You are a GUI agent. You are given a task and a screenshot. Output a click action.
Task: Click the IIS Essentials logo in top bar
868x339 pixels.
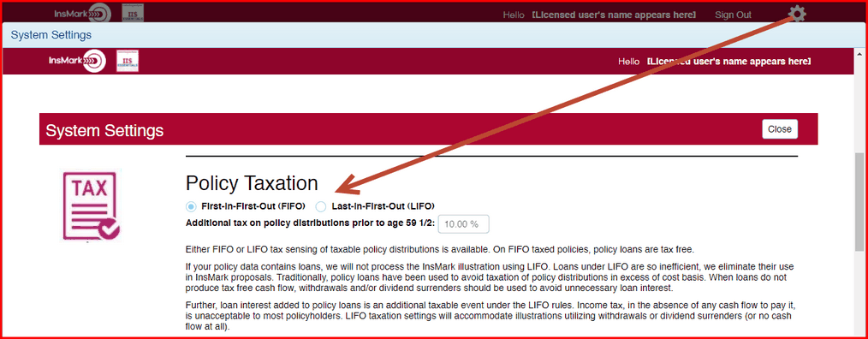pyautogui.click(x=132, y=14)
